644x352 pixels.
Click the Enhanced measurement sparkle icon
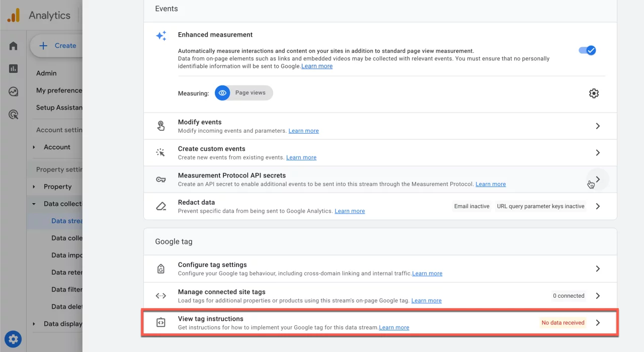pos(161,36)
